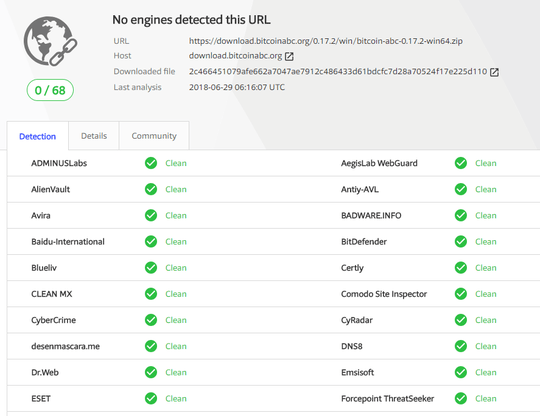The height and width of the screenshot is (416, 540).
Task: Select the BADWARE.INFO engine name
Action: pos(371,216)
